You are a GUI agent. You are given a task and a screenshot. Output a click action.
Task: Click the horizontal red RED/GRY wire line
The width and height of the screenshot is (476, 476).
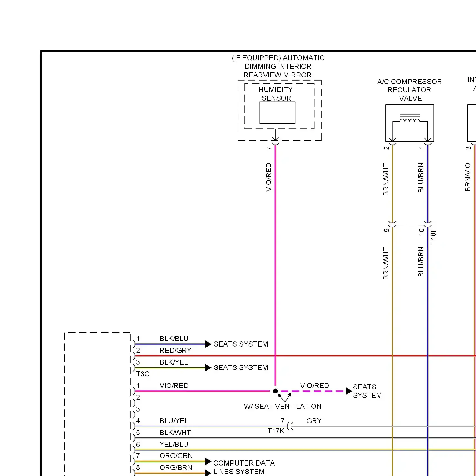click(x=305, y=356)
